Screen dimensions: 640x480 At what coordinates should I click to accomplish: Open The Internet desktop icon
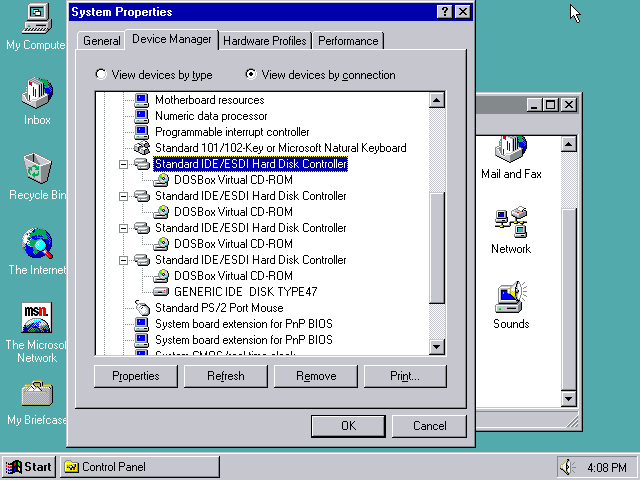coord(36,244)
